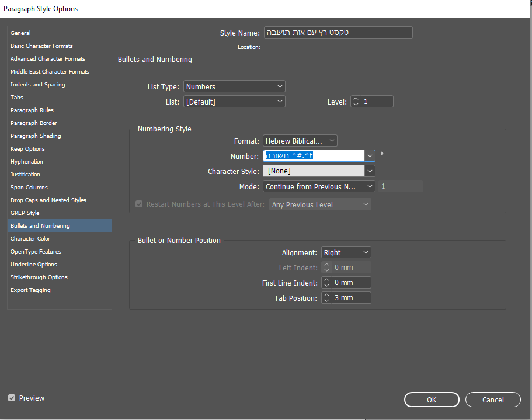The width and height of the screenshot is (532, 420).
Task: Open the Number special characters flyout arrow
Action: [382, 154]
